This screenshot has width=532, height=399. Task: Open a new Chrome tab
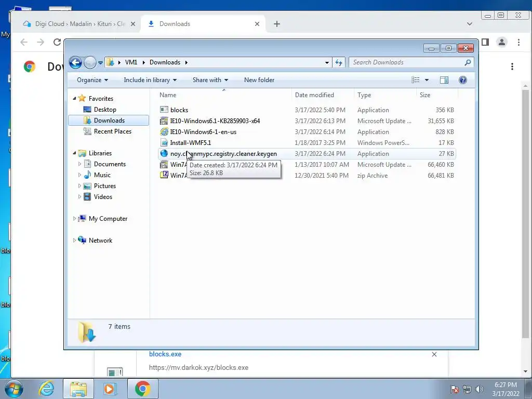pyautogui.click(x=277, y=24)
